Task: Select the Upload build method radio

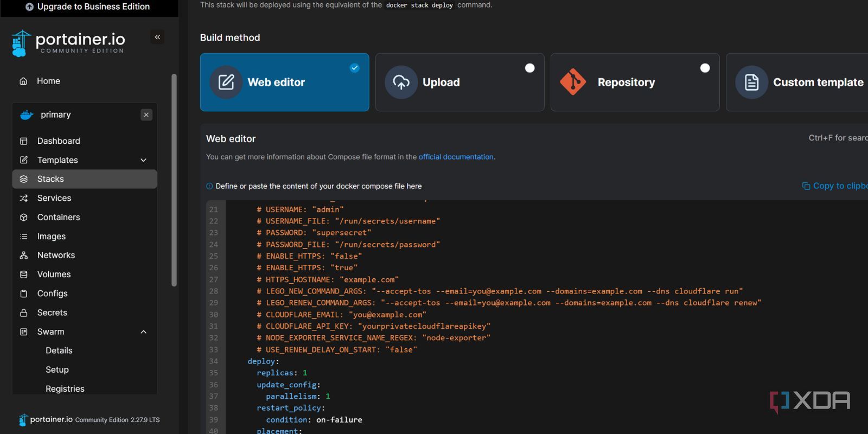Action: coord(530,68)
